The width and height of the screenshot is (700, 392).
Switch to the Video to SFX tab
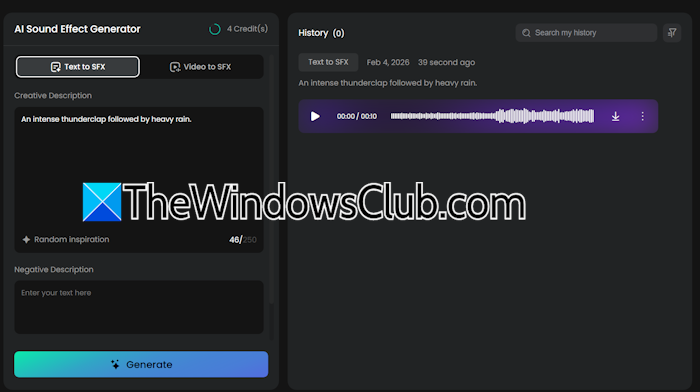tap(200, 67)
